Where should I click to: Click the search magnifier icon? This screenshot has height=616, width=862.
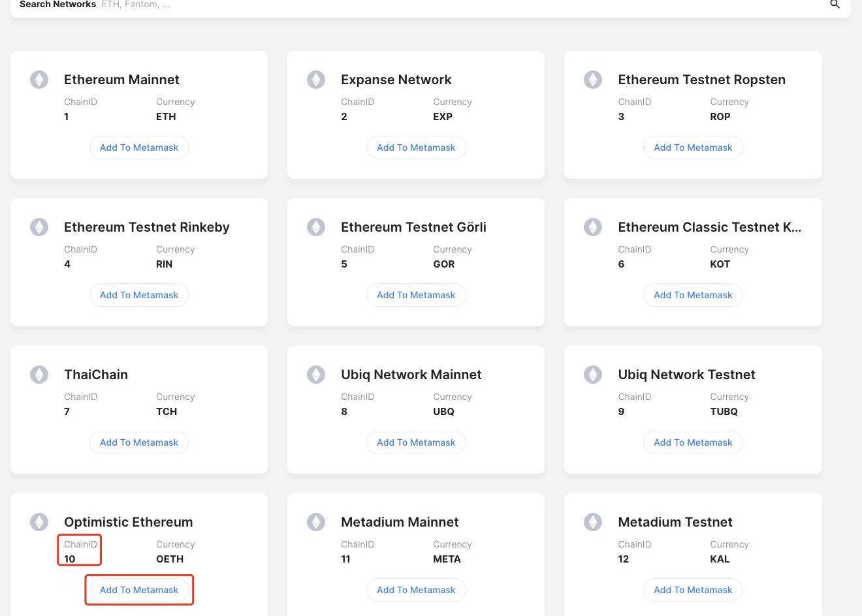[835, 5]
